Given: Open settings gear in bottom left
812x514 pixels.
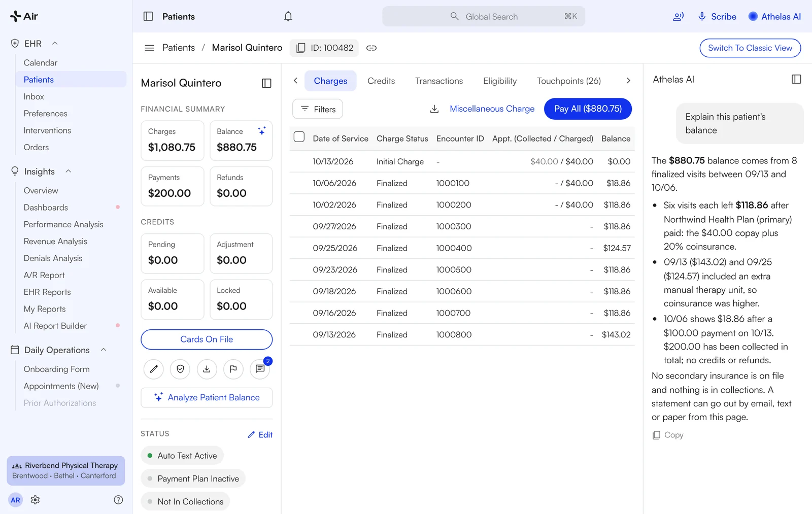Looking at the screenshot, I should [35, 500].
